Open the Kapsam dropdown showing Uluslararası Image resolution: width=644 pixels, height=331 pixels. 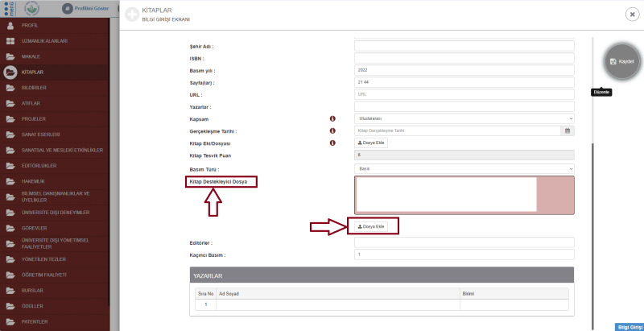464,118
